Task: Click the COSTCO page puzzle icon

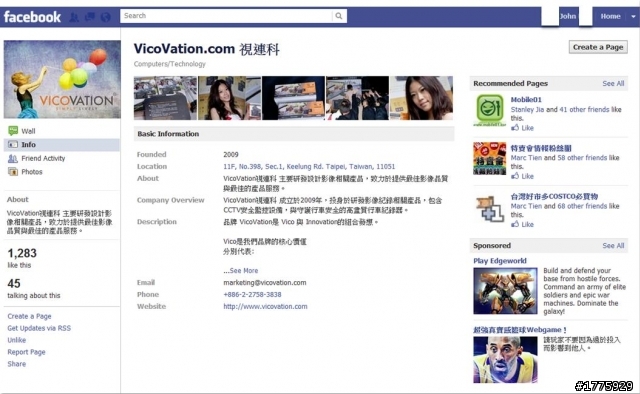Action: click(490, 209)
